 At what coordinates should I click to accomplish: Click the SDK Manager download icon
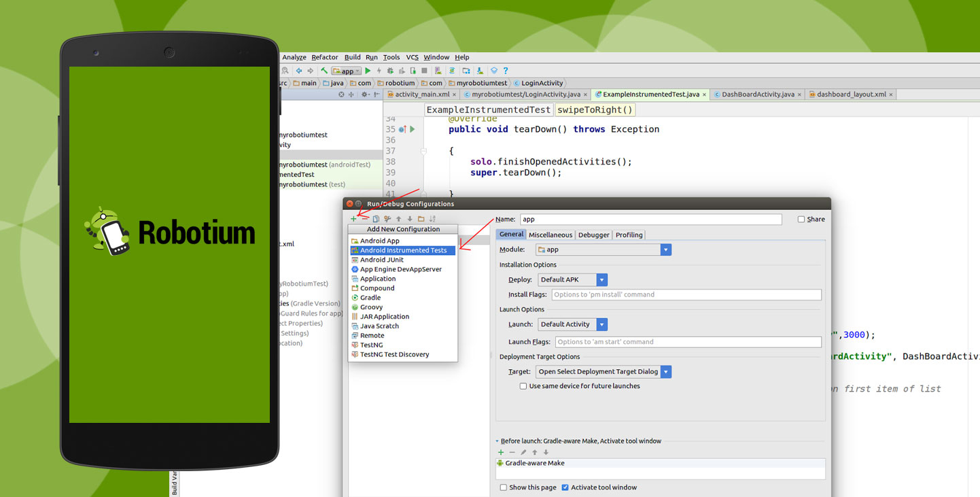[x=480, y=71]
